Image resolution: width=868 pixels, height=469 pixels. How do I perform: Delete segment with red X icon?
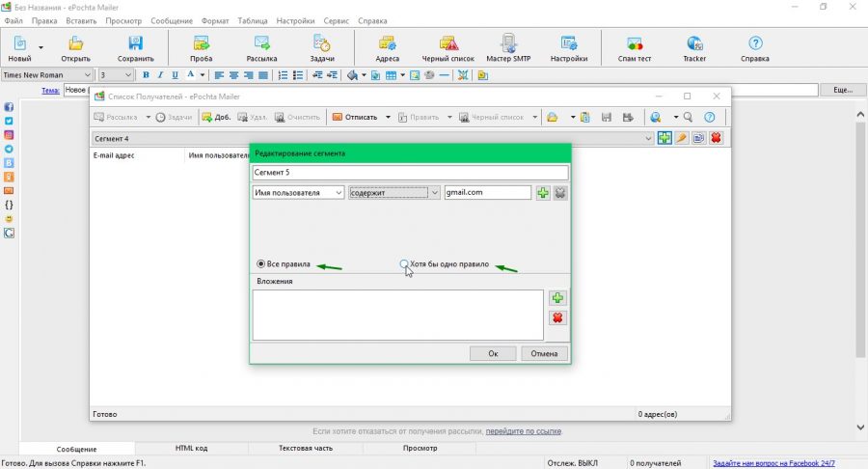[716, 138]
